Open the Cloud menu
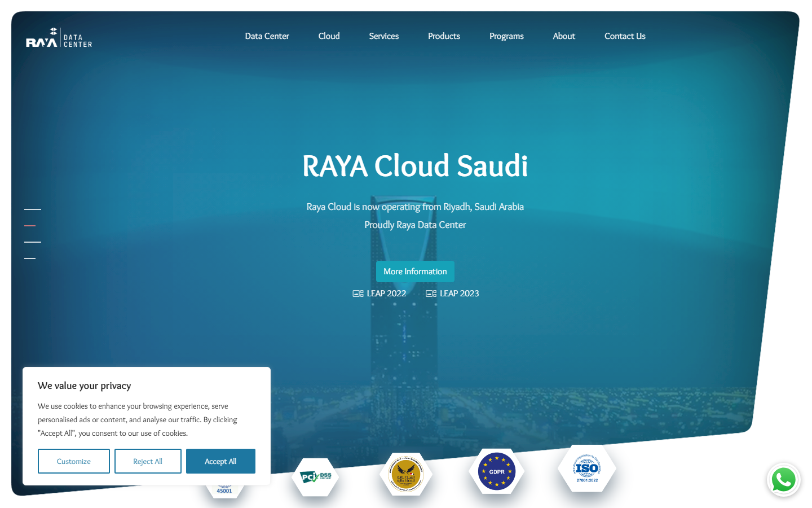The height and width of the screenshot is (508, 812). [329, 36]
